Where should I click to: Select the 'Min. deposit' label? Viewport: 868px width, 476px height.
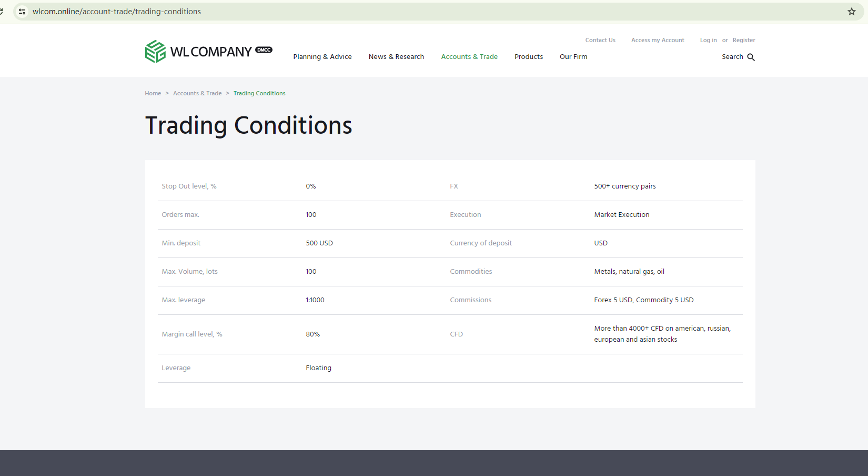[181, 243]
